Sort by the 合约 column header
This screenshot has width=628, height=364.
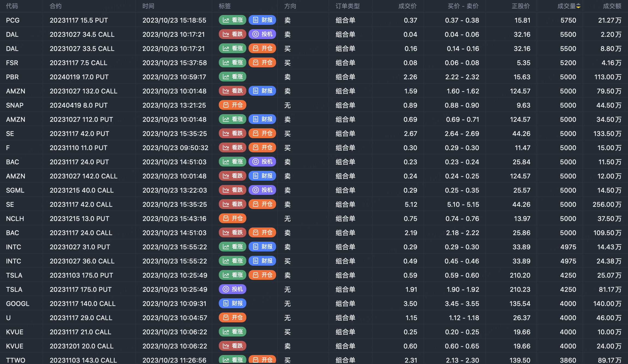(56, 6)
